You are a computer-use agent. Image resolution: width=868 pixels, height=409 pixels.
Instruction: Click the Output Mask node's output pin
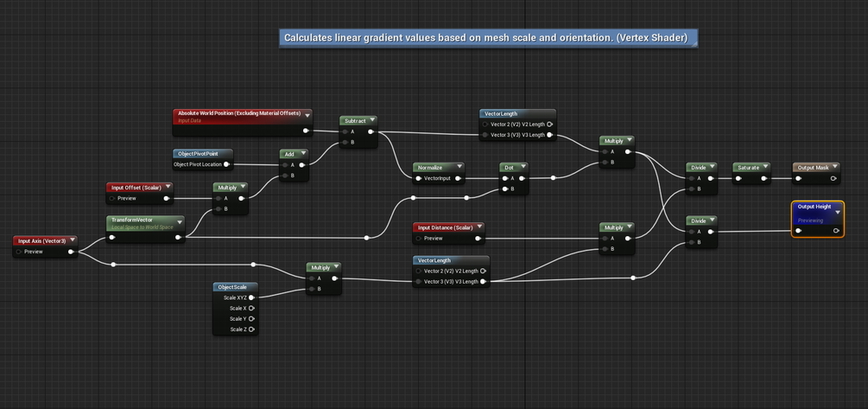(833, 178)
